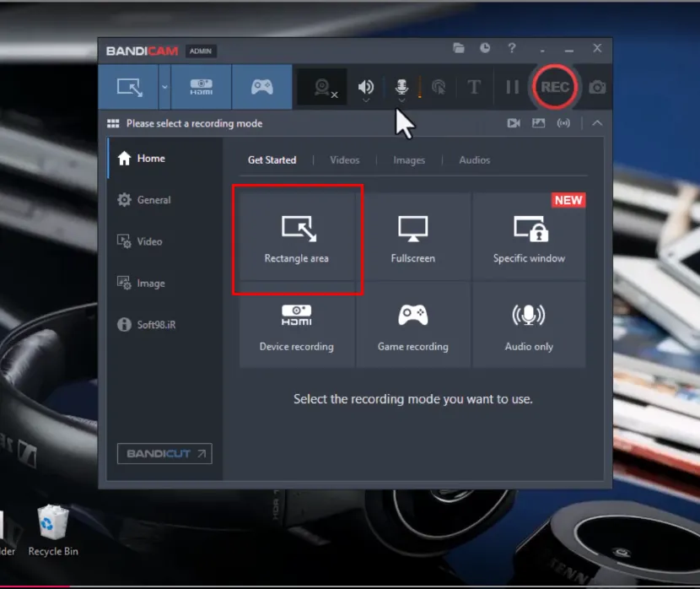700x589 pixels.
Task: Open the dropdown chevron under speaker icon
Action: (366, 101)
